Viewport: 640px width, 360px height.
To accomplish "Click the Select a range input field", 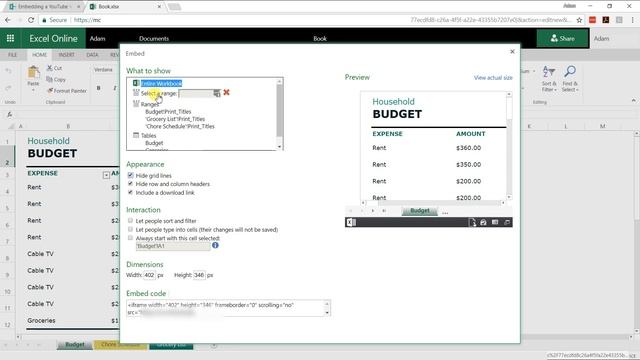I will tap(196, 93).
